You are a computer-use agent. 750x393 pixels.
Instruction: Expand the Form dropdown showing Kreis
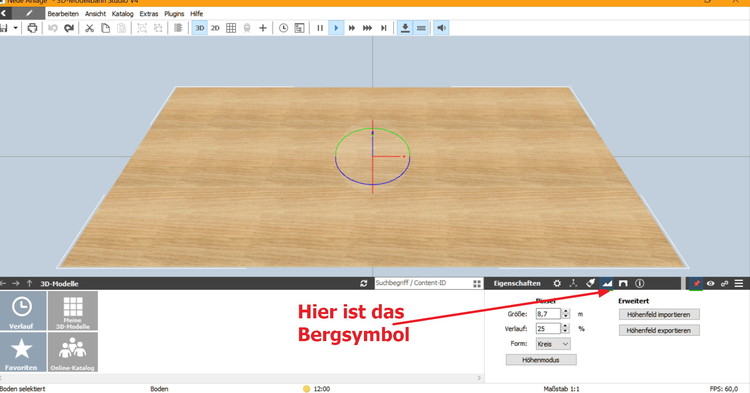pyautogui.click(x=553, y=344)
